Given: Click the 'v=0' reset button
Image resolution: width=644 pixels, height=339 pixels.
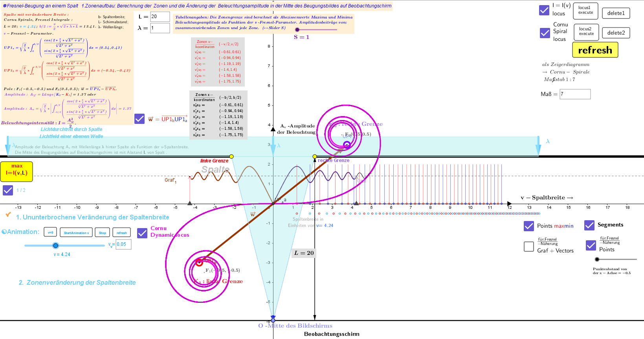Looking at the screenshot, I should (50, 232).
